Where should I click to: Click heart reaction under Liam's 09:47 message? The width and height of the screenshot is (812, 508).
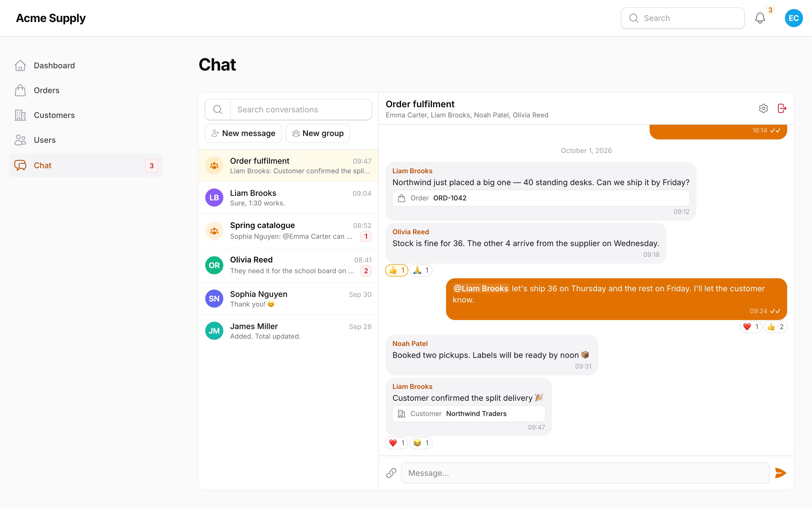click(x=397, y=443)
